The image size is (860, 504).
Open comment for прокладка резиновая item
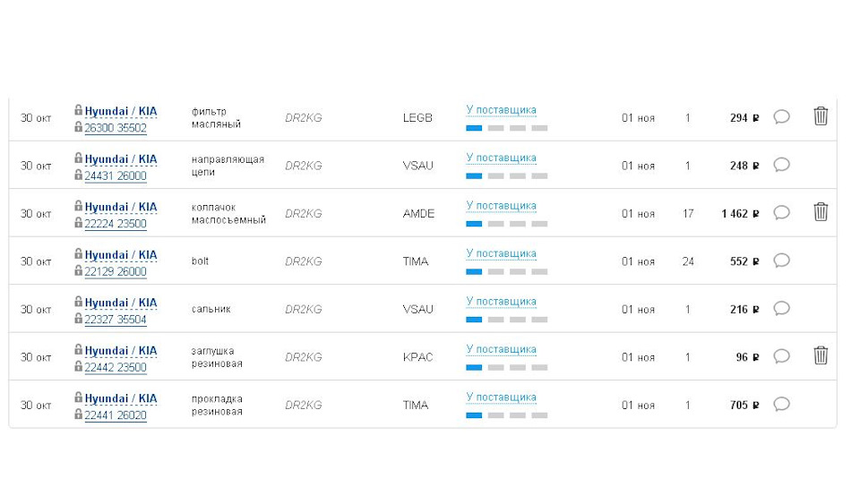tap(781, 405)
